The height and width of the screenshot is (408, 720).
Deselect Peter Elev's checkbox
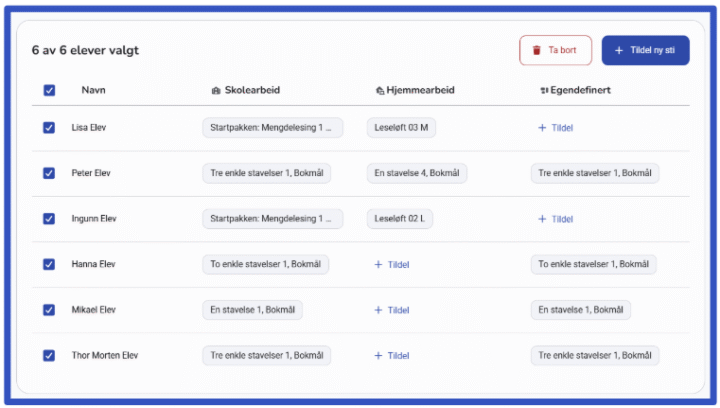(49, 173)
